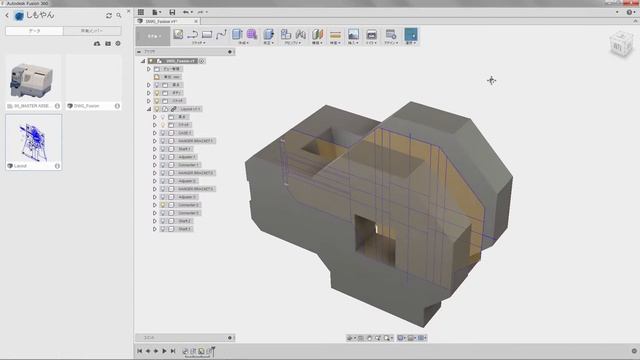Activate the blue Select tool
Screen dimensions: 640x360
tap(411, 35)
